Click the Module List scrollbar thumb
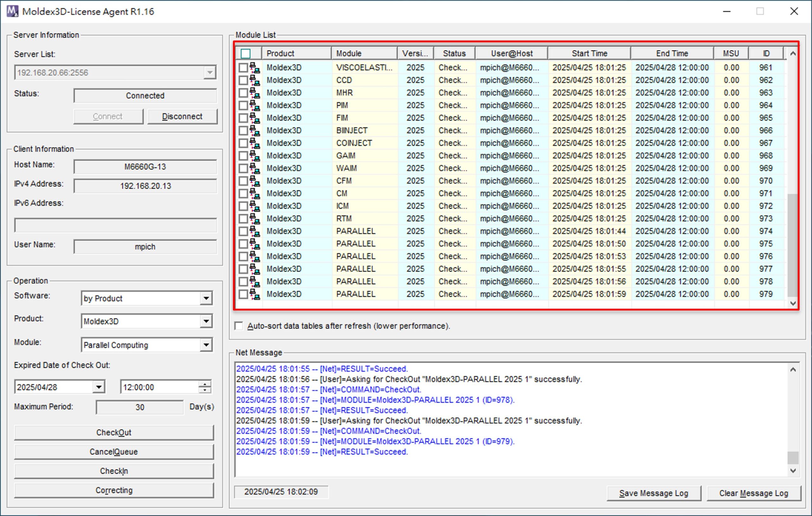The height and width of the screenshot is (516, 812). coord(793,245)
